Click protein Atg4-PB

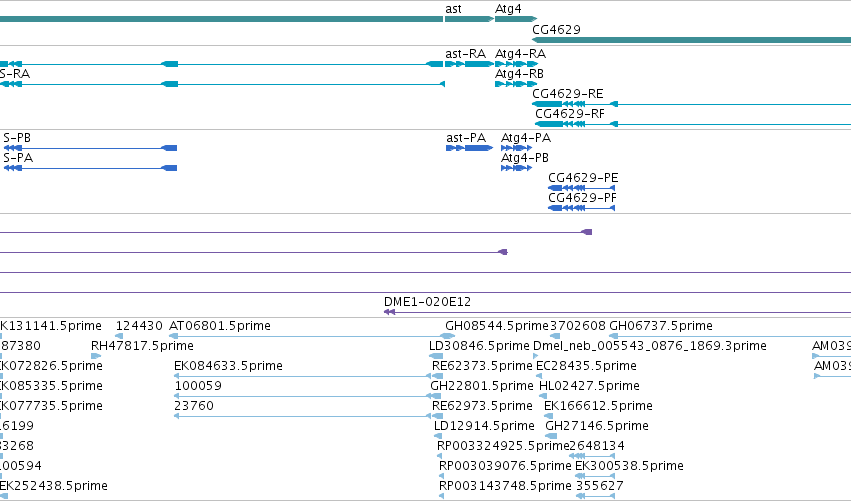[x=525, y=158]
